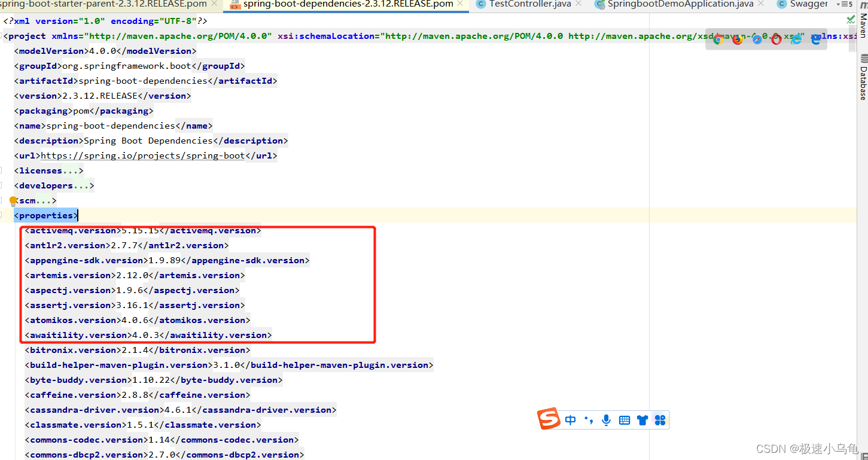The width and height of the screenshot is (868, 460).
Task: Open preview in Opera
Action: coord(776,40)
